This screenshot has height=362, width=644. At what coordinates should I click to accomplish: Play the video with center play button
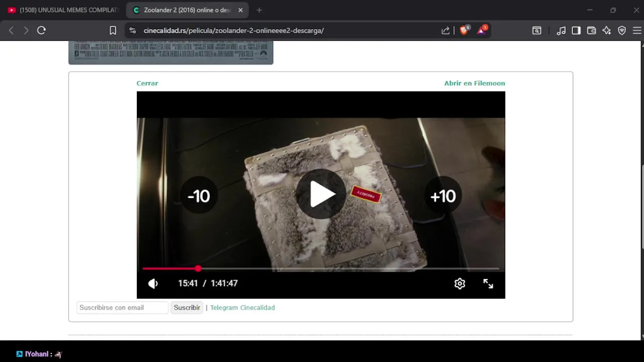click(x=321, y=194)
